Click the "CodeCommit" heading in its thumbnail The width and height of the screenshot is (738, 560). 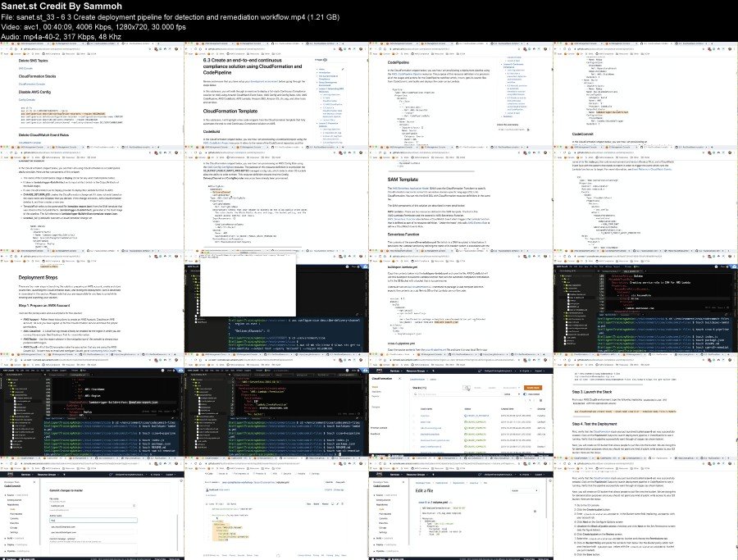point(584,134)
